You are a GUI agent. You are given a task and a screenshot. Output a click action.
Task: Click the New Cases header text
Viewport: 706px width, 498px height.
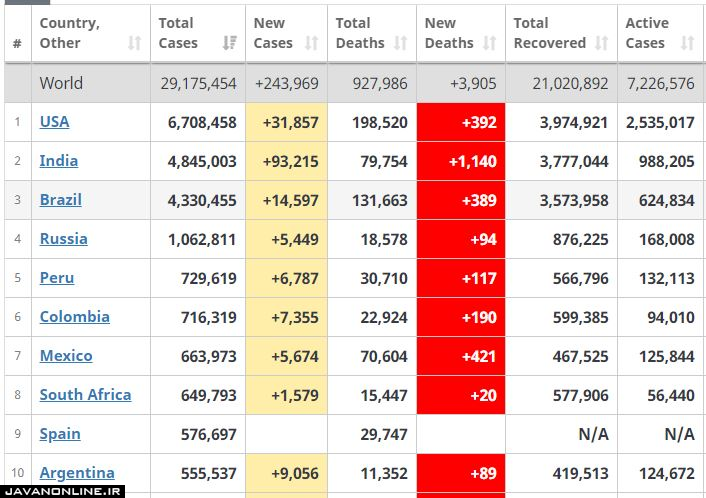(273, 33)
